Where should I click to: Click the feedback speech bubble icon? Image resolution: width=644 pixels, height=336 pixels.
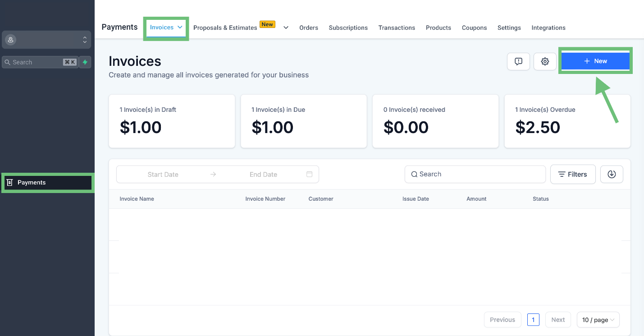518,61
